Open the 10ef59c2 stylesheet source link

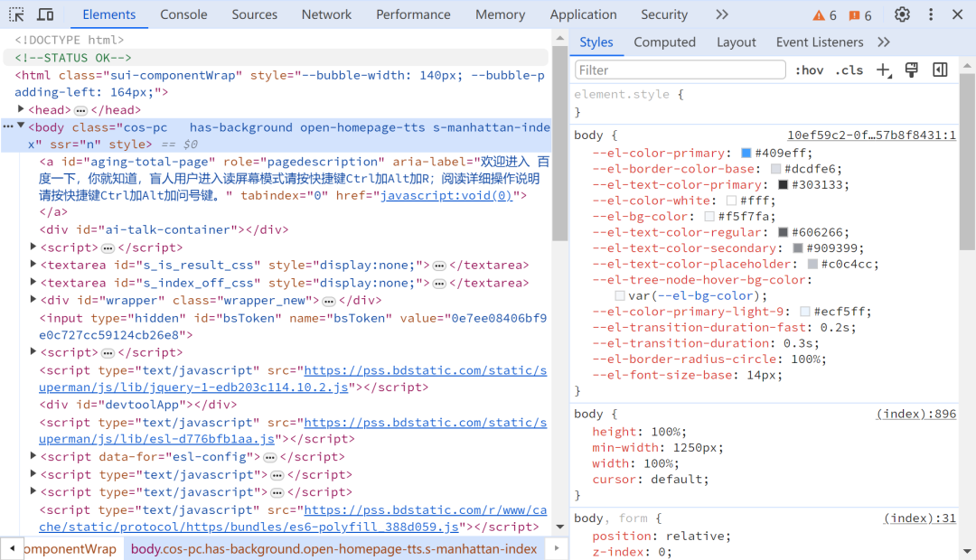[871, 135]
